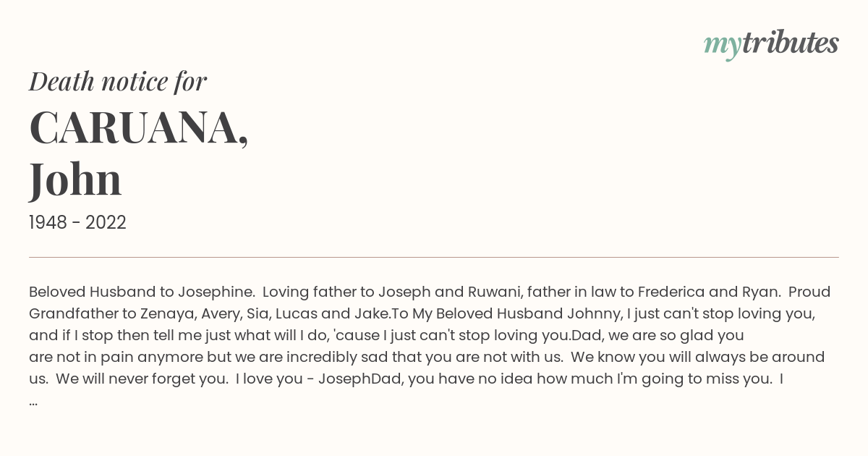This screenshot has width=868, height=456.
Task: Click "We will never forget you" sentence
Action: click(x=142, y=379)
